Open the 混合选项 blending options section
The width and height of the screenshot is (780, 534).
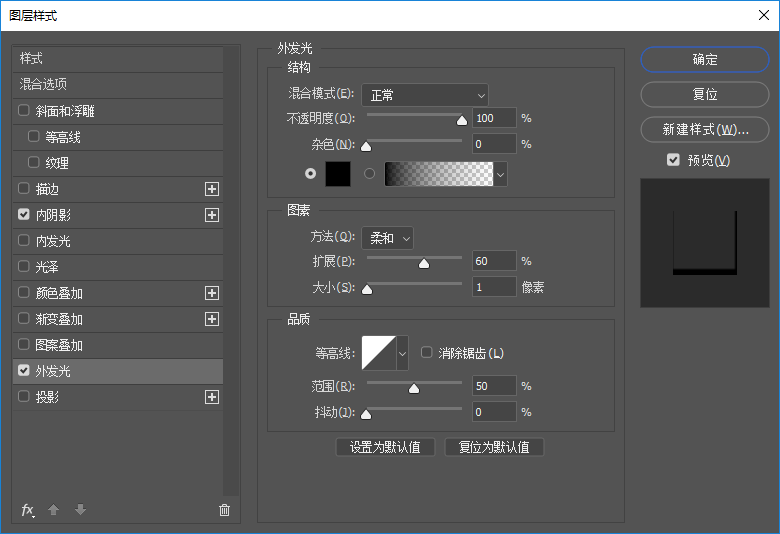pyautogui.click(x=118, y=85)
